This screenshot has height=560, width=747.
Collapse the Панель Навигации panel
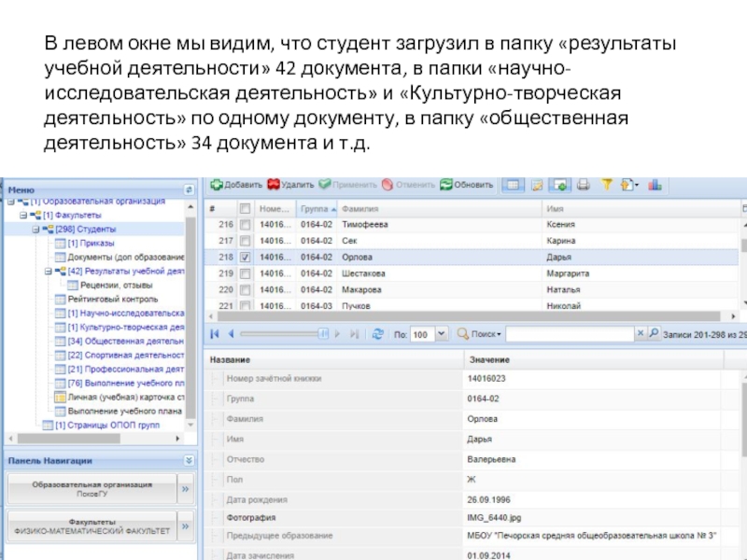189,460
